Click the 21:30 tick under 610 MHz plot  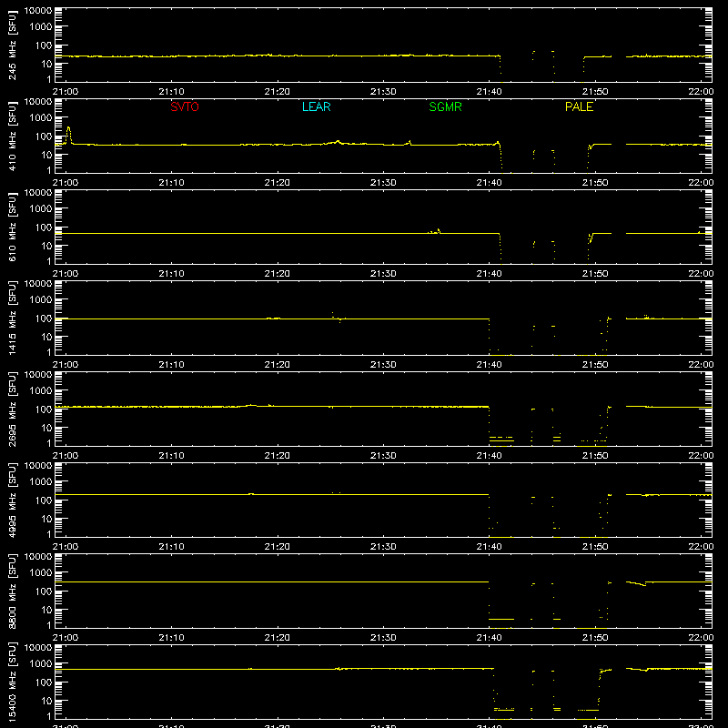(383, 274)
